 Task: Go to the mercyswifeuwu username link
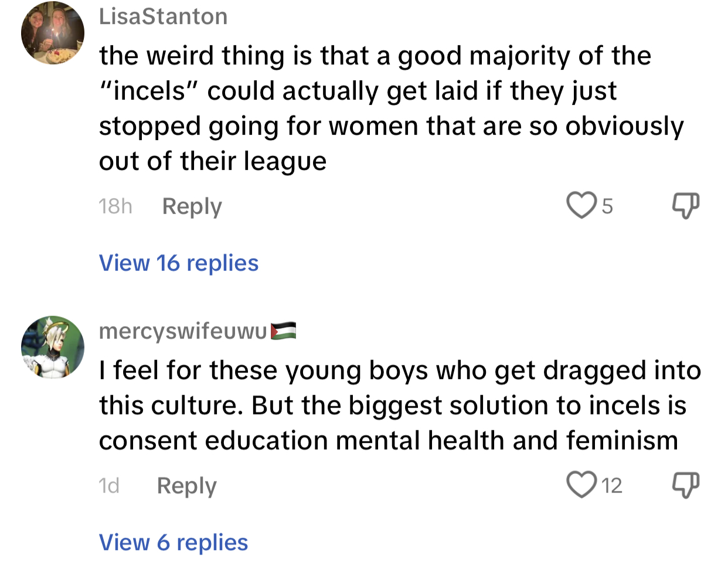click(x=183, y=331)
